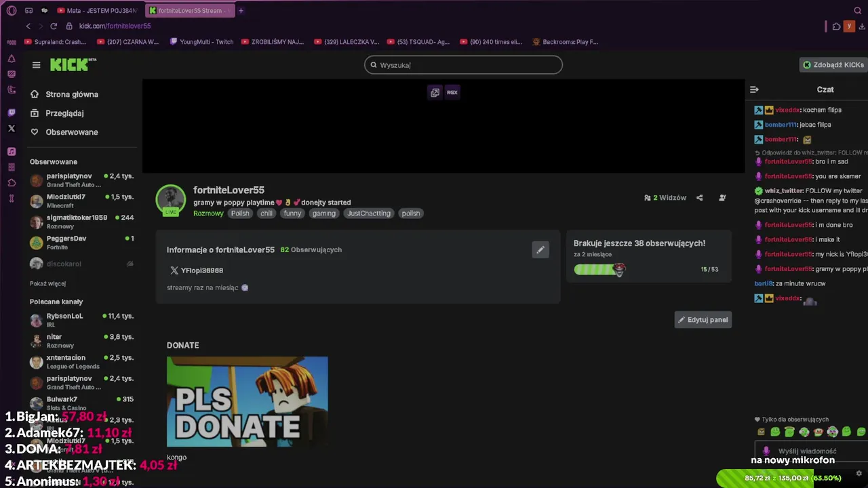Open browser tab search magnifier

tap(858, 10)
